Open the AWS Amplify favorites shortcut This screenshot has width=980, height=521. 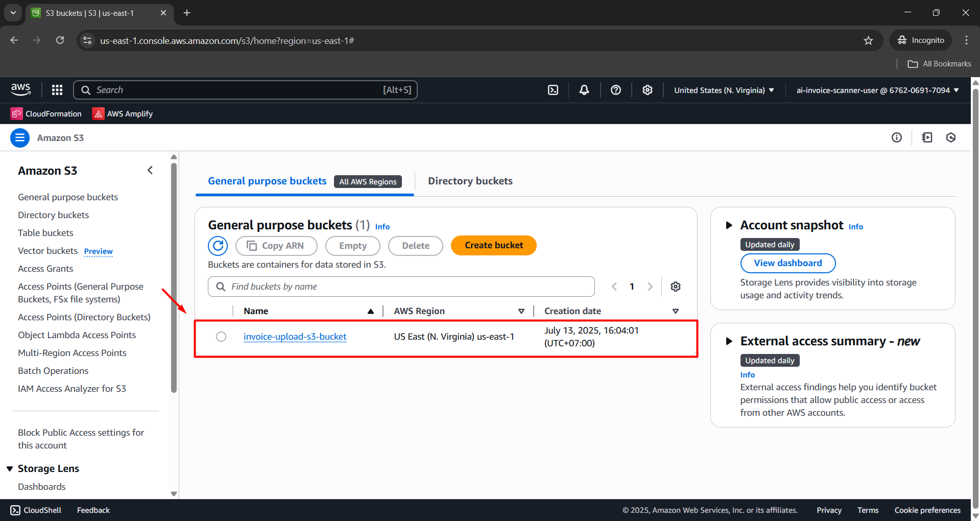[122, 113]
